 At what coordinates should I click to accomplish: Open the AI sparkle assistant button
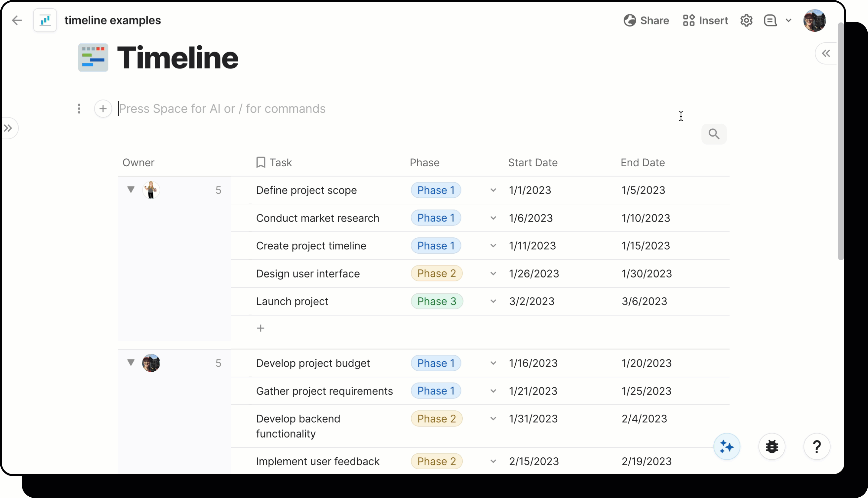[x=727, y=447]
